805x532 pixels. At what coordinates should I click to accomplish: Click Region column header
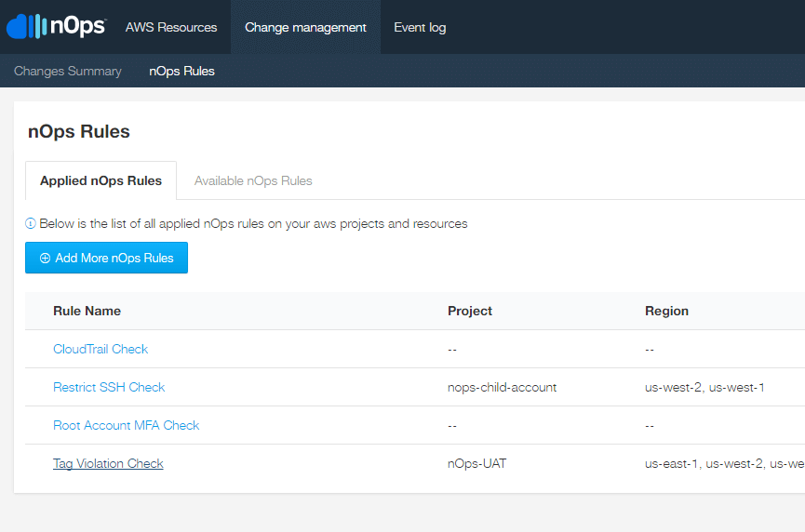click(666, 311)
